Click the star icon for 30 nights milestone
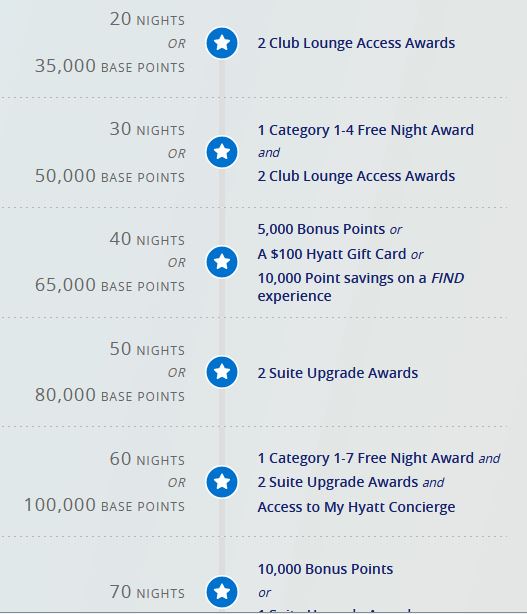Screen dimensions: 527x614 (x=222, y=152)
